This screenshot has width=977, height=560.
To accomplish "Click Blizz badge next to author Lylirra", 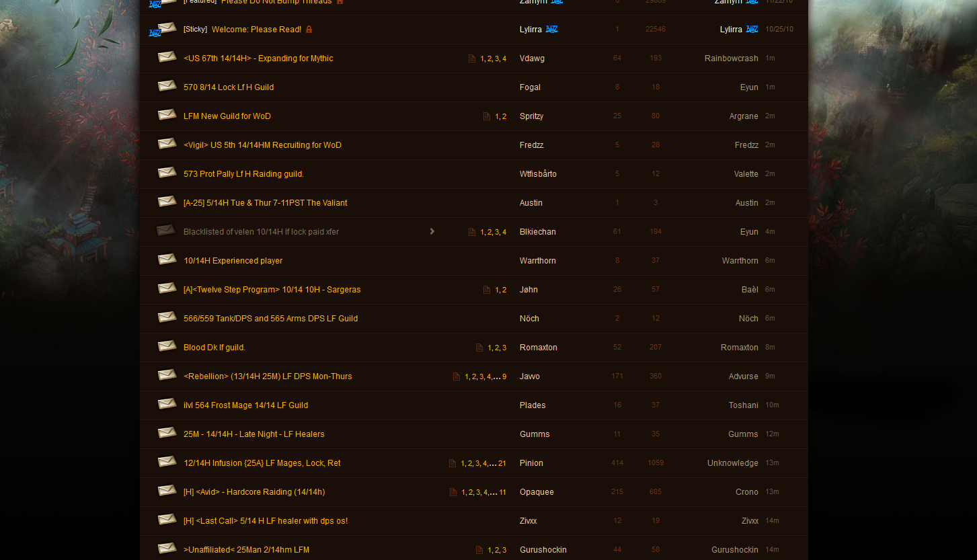I will pyautogui.click(x=551, y=30).
